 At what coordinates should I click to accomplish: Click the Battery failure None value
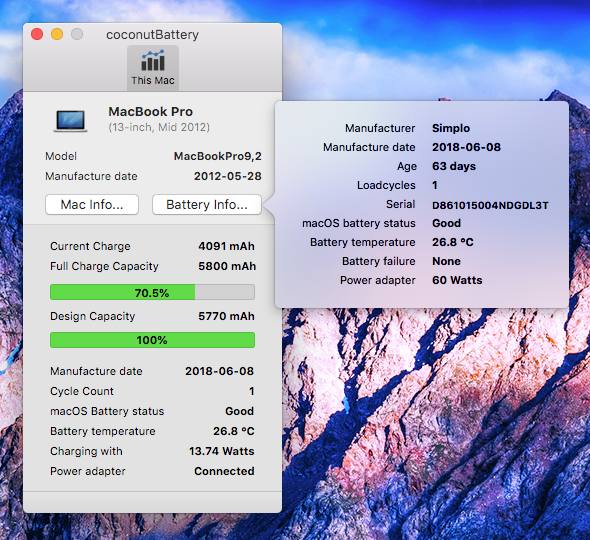446,261
